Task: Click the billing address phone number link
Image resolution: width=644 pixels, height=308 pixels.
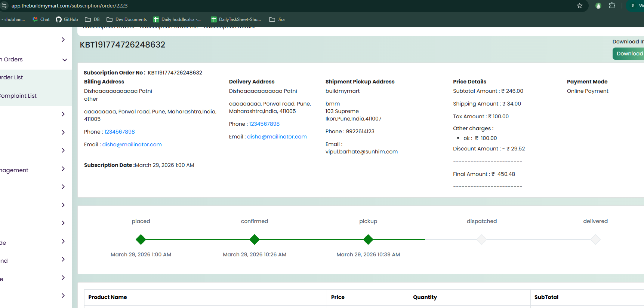Action: click(x=120, y=132)
